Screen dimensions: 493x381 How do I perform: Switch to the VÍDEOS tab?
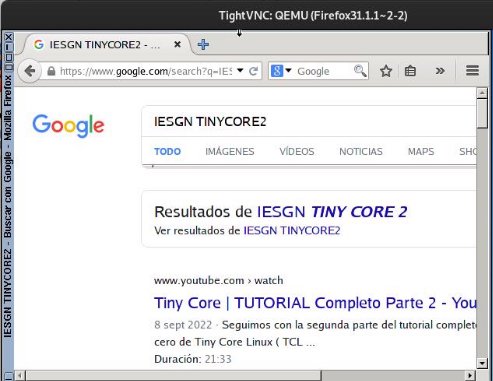click(x=297, y=152)
